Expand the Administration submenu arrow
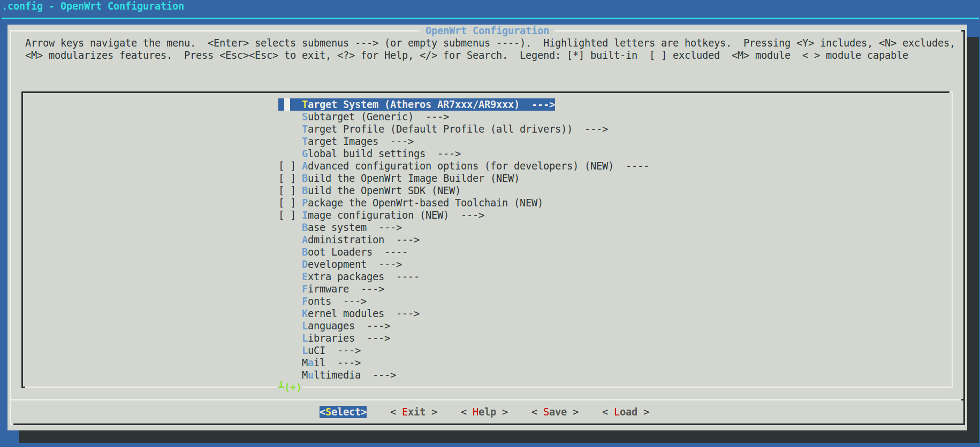 408,240
